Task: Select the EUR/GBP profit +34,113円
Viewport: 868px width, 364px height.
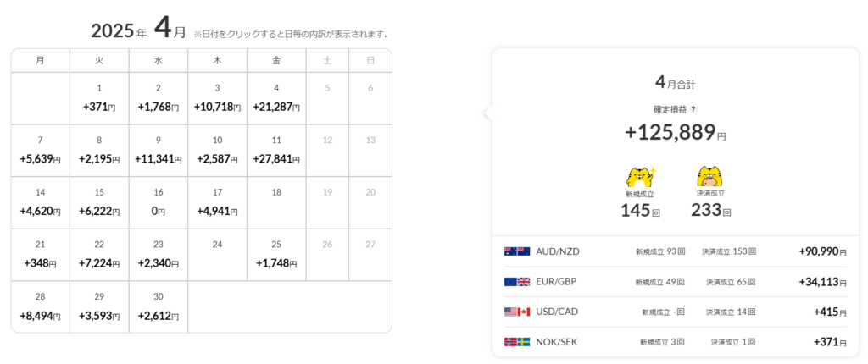Action: (x=821, y=282)
